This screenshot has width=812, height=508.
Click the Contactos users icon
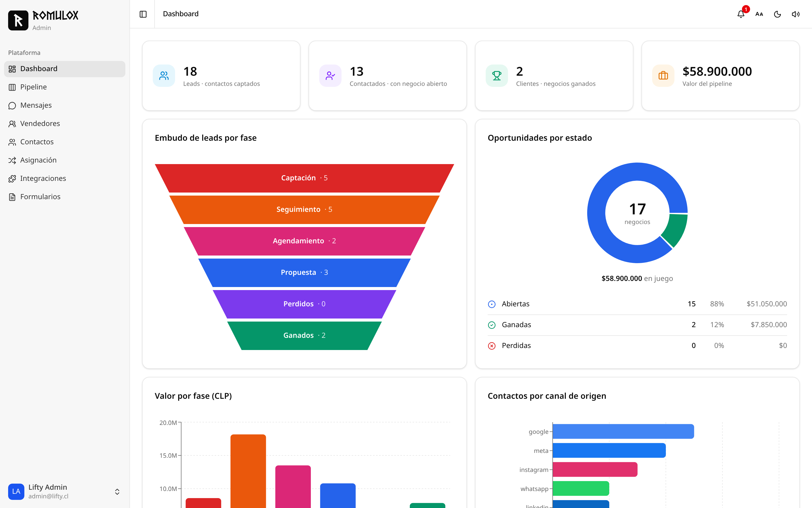(12, 142)
